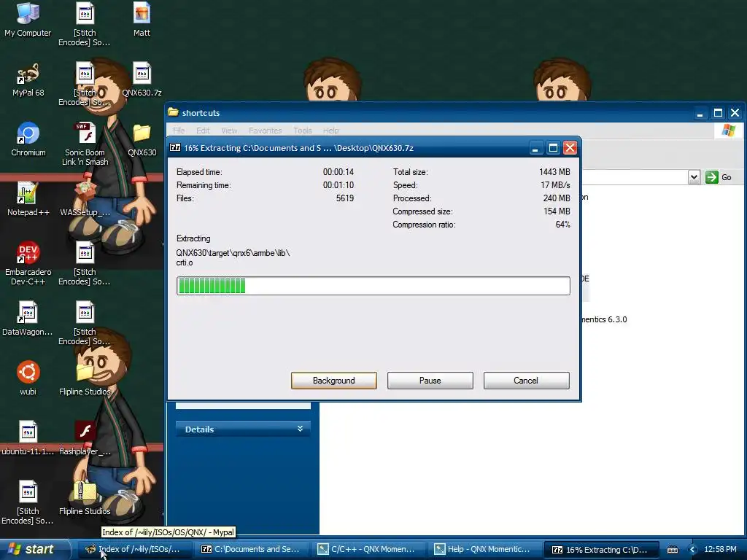Switch to Help - QNX Momentics taskbar item
Screen dimensions: 747x560
(484, 550)
